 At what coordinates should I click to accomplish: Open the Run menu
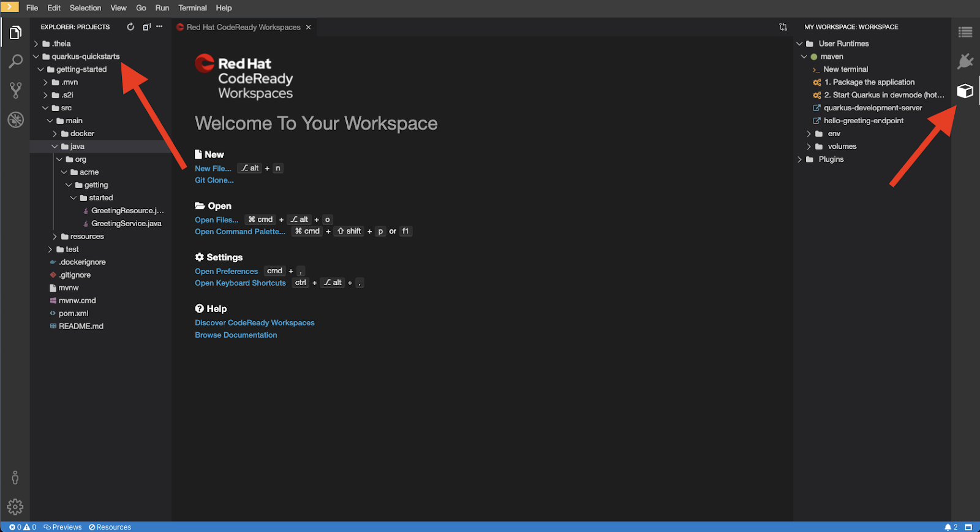162,8
